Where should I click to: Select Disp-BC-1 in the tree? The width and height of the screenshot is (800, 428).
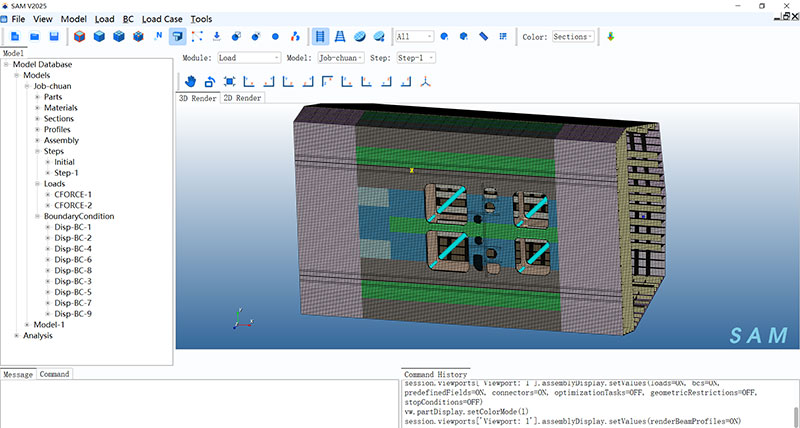click(73, 227)
